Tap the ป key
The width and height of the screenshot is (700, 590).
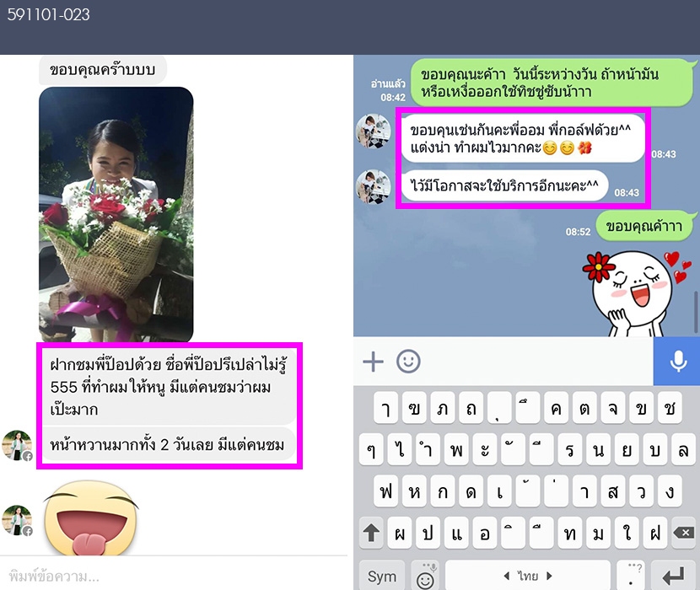428,533
